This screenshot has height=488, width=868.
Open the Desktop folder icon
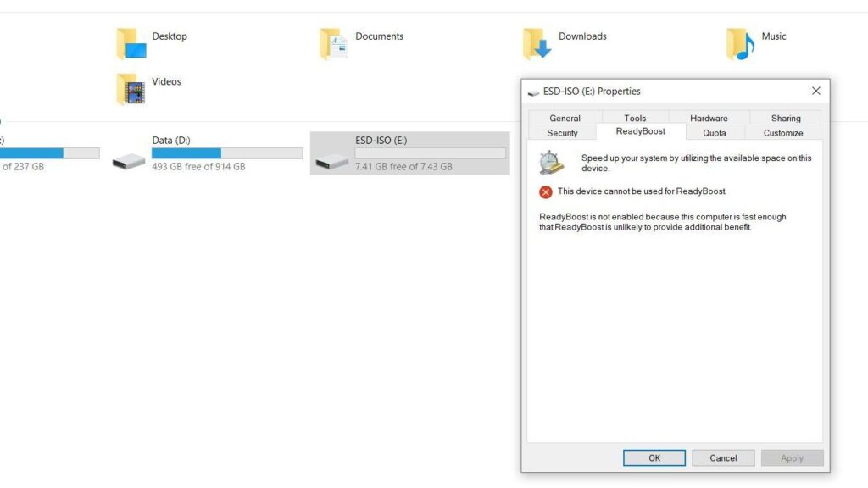pos(130,41)
